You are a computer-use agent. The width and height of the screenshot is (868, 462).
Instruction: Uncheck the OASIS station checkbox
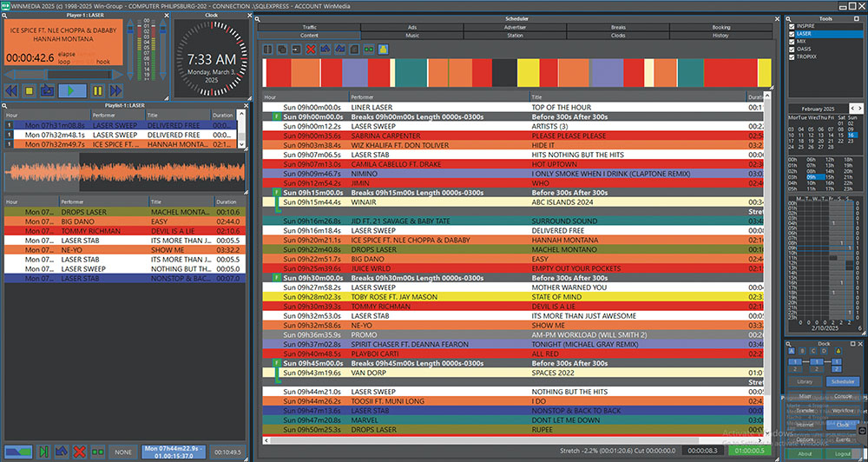pos(792,49)
